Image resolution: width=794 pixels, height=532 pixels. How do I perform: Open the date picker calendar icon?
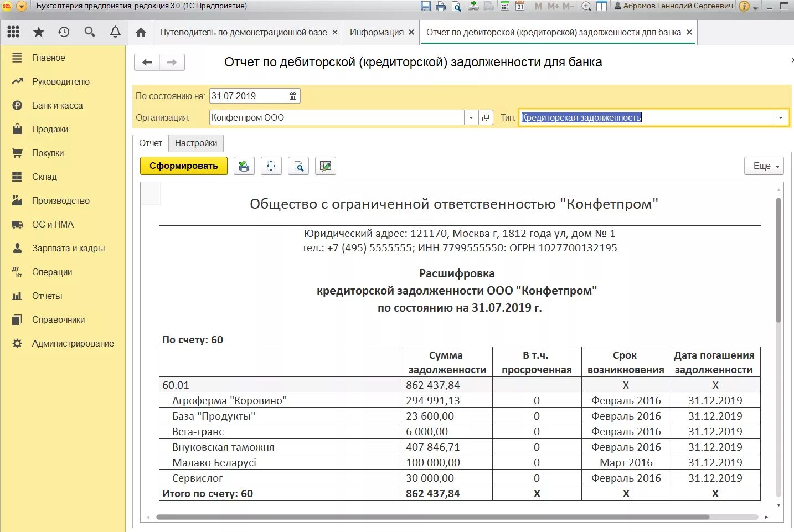[x=293, y=96]
